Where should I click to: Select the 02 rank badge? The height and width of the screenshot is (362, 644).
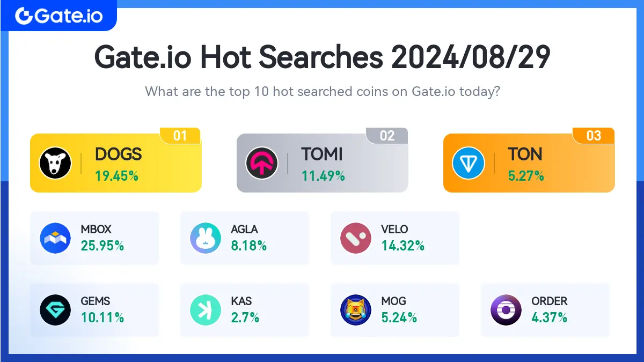tap(387, 136)
